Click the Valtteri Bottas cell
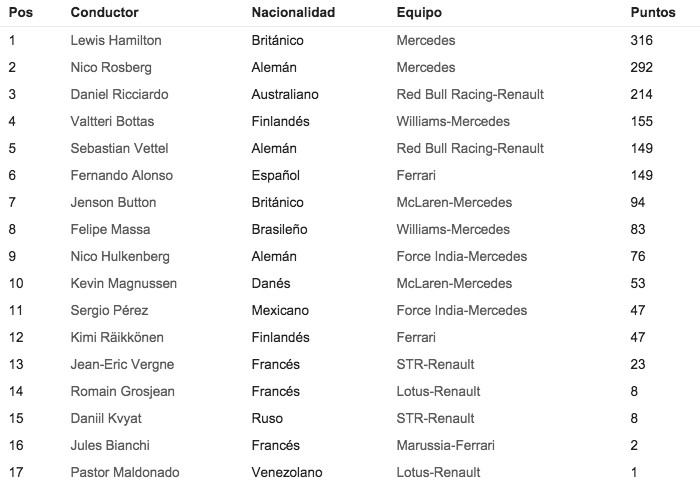The height and width of the screenshot is (490, 700). pos(113,122)
